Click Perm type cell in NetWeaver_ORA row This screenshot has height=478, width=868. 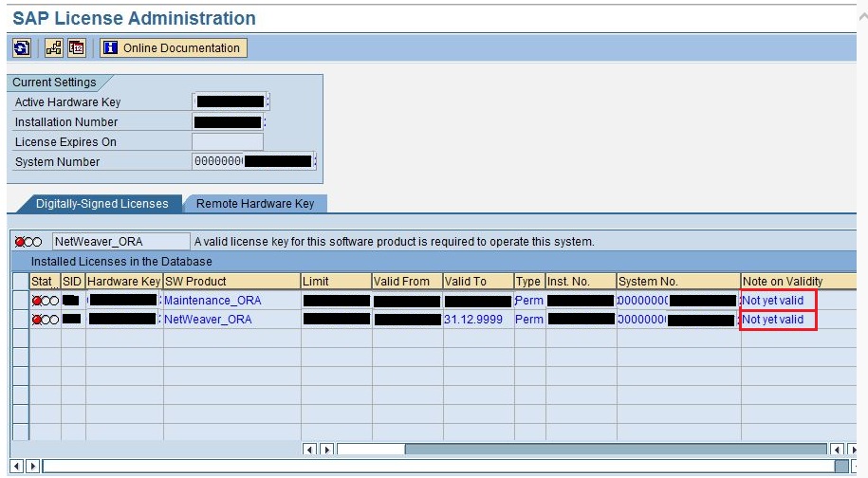[x=529, y=320]
